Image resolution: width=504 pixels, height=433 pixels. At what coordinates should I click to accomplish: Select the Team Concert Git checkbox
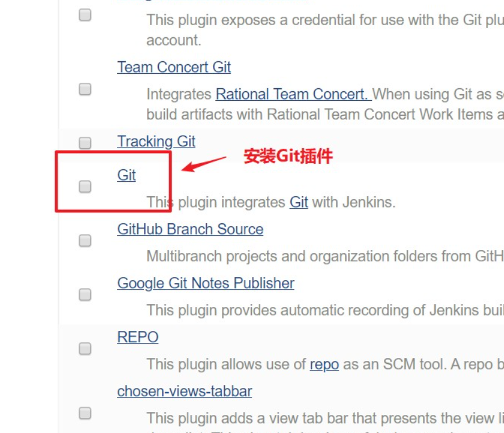85,89
